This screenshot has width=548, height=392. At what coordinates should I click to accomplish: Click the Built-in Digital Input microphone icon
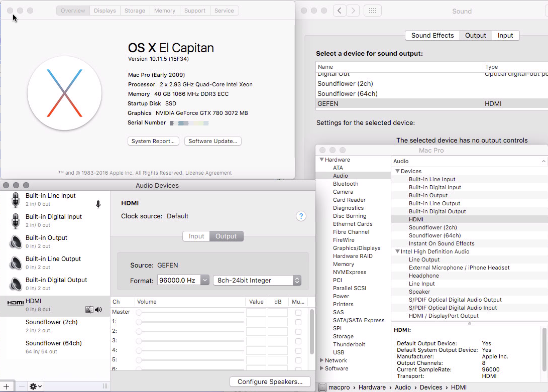click(16, 221)
